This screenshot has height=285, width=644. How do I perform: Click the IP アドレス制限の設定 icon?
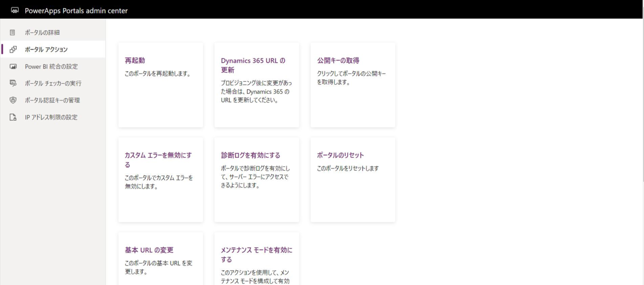click(x=13, y=117)
